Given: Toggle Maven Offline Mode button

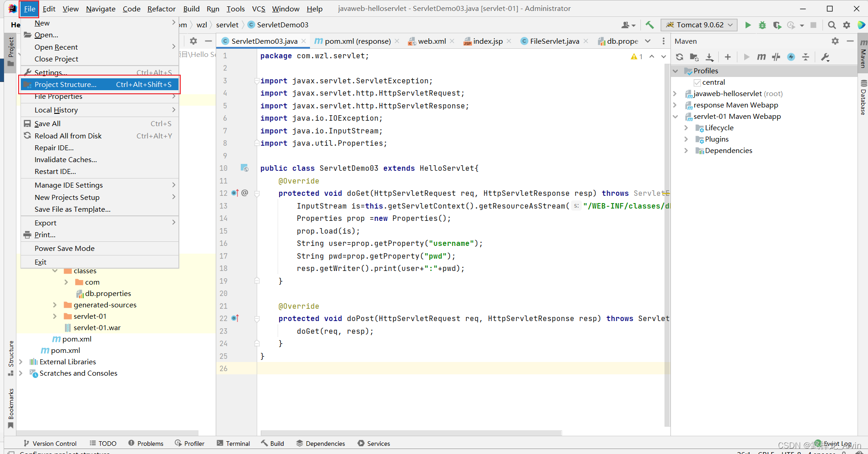Looking at the screenshot, I should point(776,57).
